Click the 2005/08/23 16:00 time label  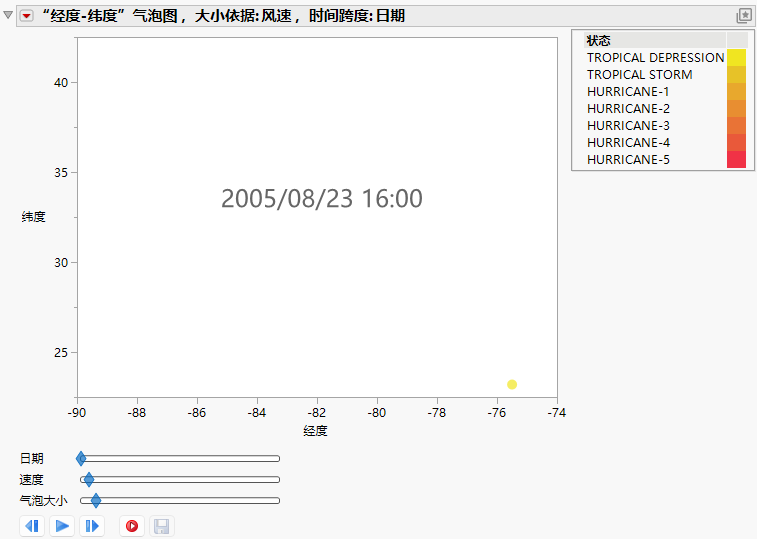pyautogui.click(x=322, y=199)
